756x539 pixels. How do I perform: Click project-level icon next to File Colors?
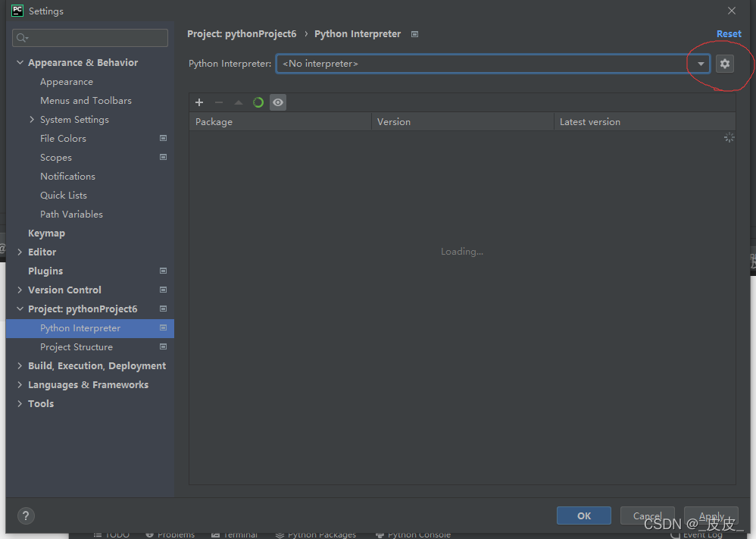[x=164, y=139]
